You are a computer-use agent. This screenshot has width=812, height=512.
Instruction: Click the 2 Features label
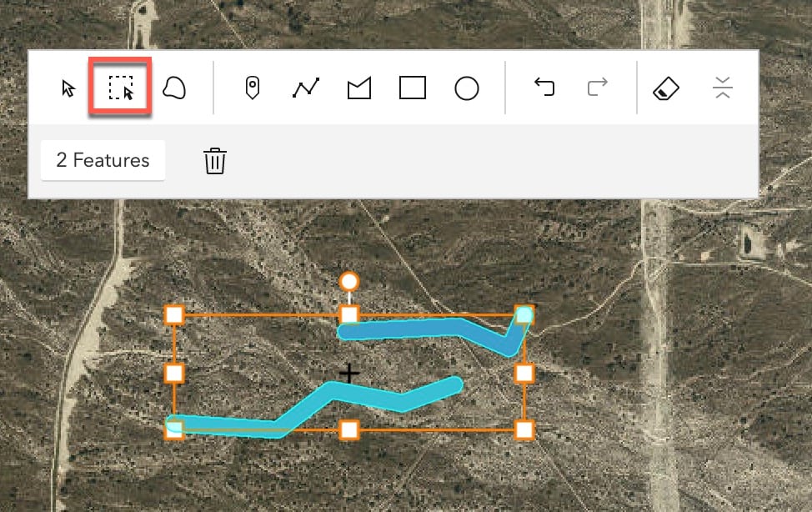[x=103, y=160]
